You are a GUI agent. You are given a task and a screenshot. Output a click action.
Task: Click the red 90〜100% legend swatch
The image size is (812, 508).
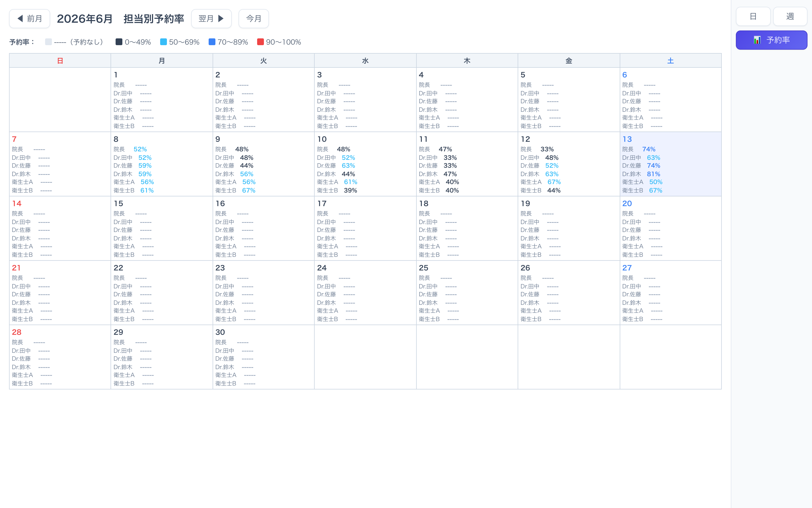(260, 42)
